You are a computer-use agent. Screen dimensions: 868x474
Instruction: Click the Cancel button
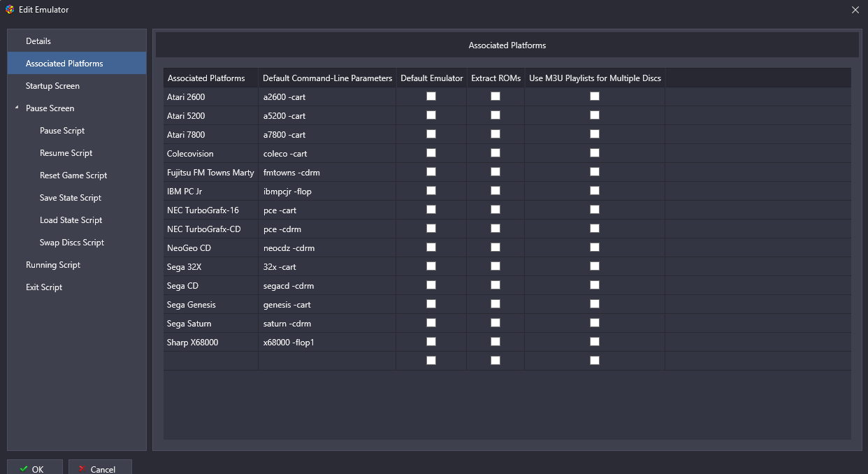click(100, 467)
